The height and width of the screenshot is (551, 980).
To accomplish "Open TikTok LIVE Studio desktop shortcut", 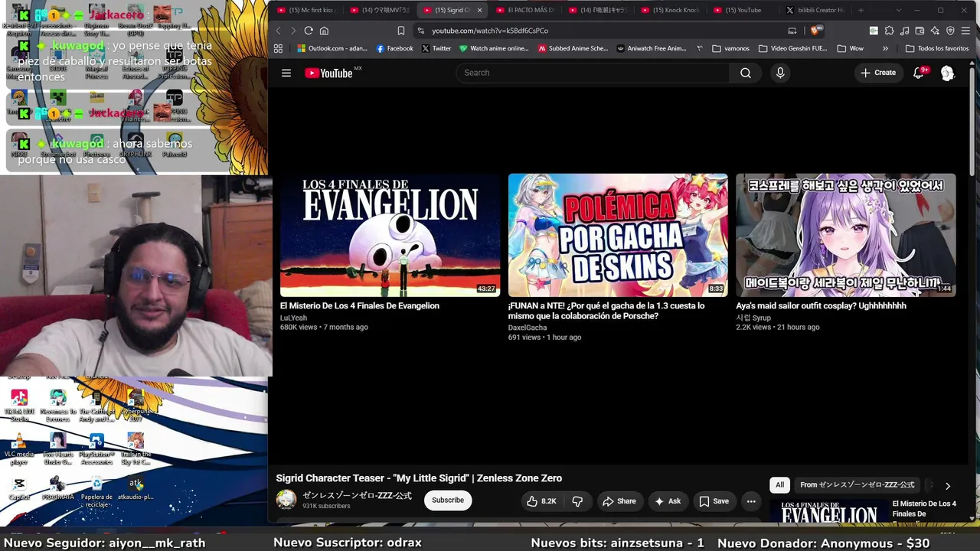I will (x=20, y=405).
